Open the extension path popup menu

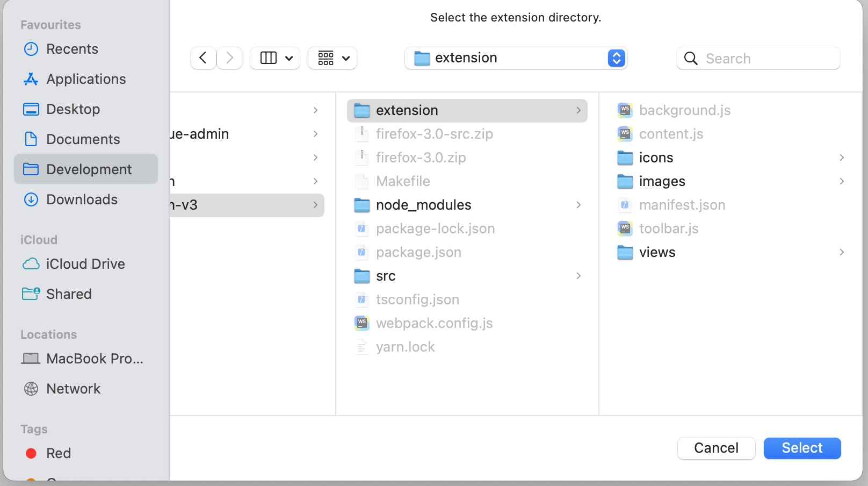516,58
